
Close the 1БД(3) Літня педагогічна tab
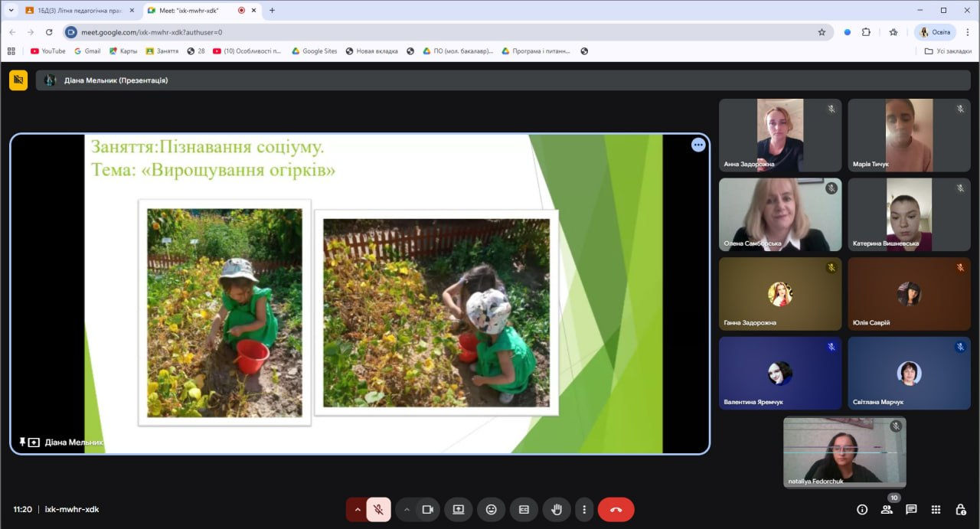point(132,11)
